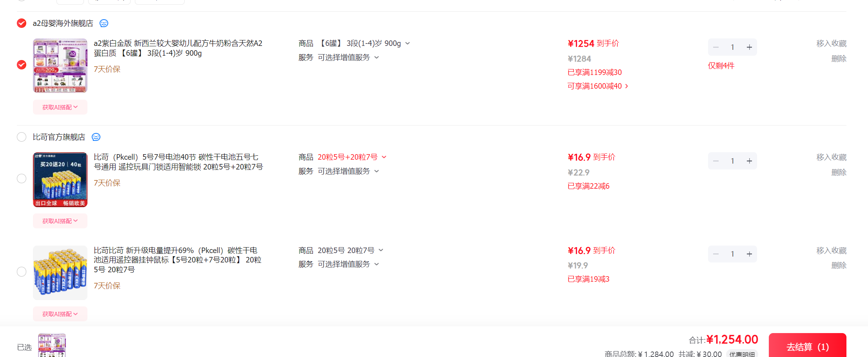Decrease quantity of Pkcell 40节 batteries

[x=716, y=161]
